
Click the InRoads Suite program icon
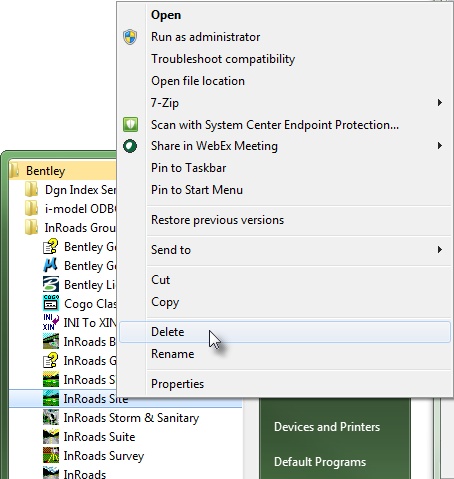coord(51,436)
